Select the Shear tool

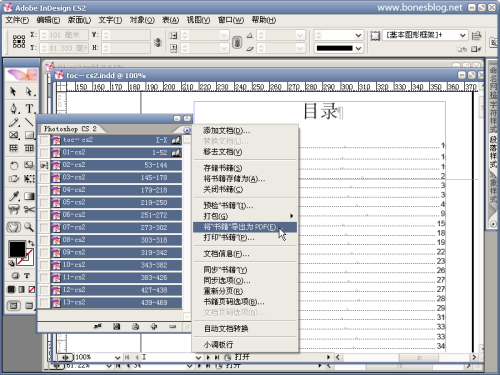[x=13, y=179]
